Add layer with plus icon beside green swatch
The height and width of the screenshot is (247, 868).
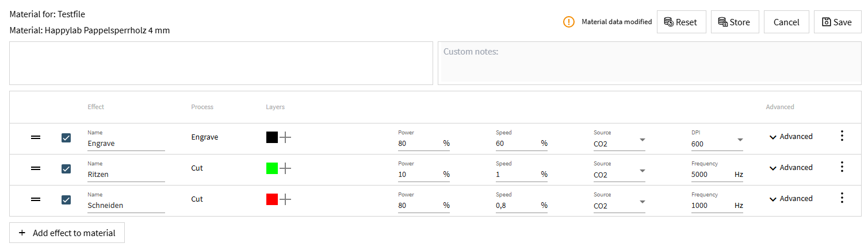tap(285, 168)
